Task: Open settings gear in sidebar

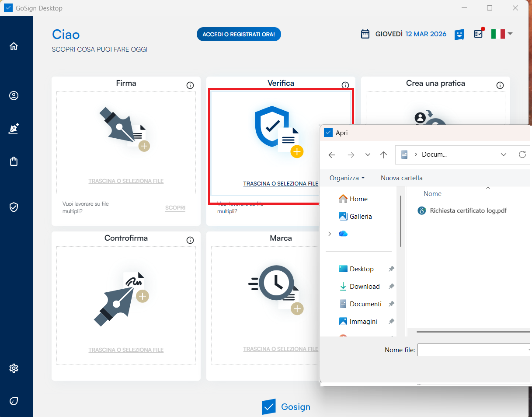Action: pyautogui.click(x=14, y=368)
